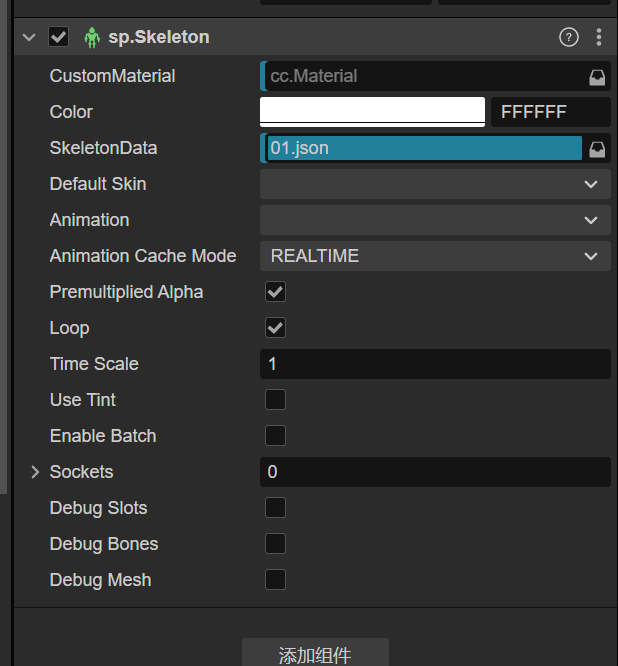Open the white Color swatch picker

[x=372, y=111]
